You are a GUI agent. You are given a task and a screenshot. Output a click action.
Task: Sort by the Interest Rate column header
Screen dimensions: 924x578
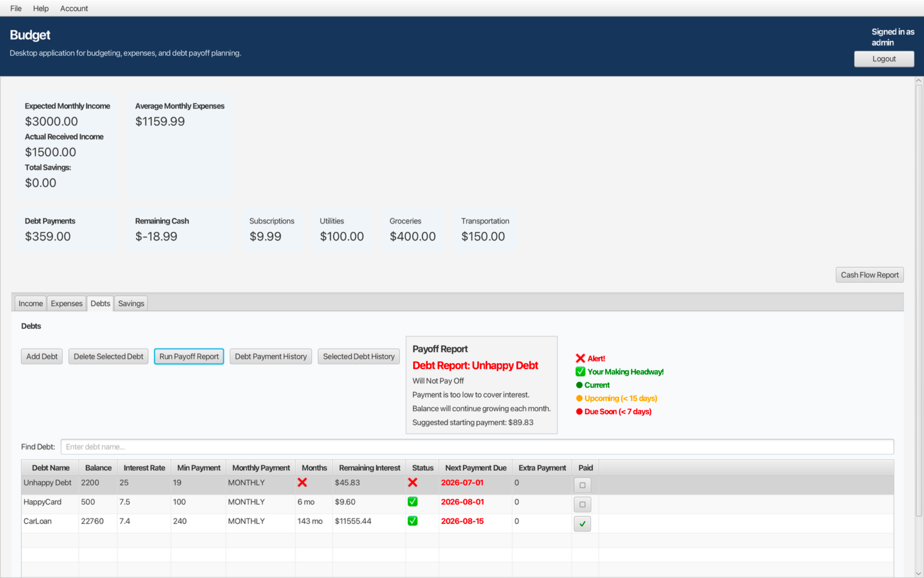144,468
